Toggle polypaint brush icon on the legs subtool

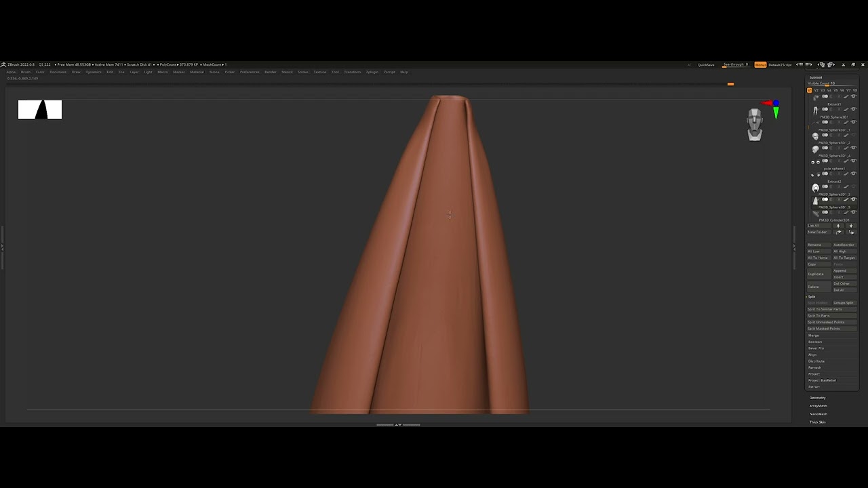pos(846,110)
